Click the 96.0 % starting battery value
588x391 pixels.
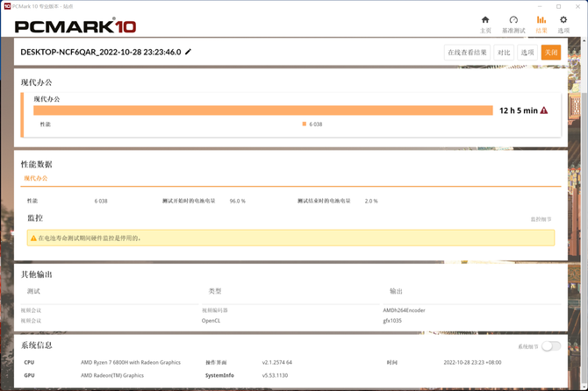click(237, 201)
